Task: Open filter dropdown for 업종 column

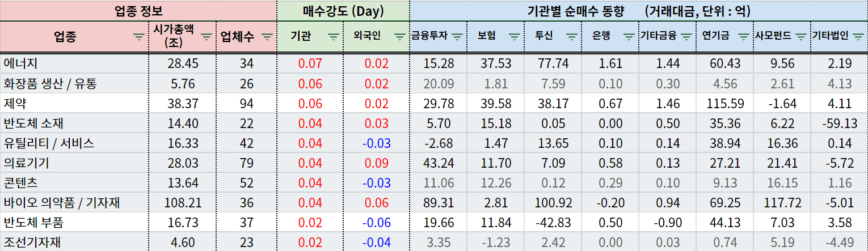Action: [x=138, y=37]
